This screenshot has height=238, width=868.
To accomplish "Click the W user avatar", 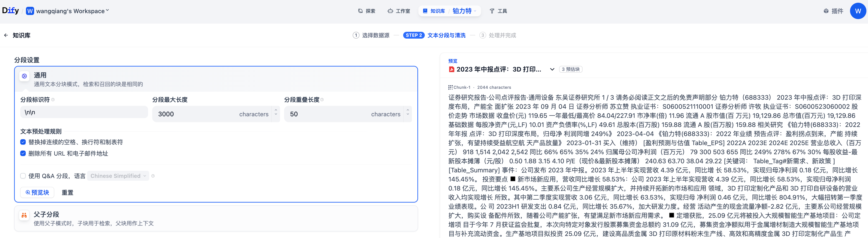I will [858, 11].
